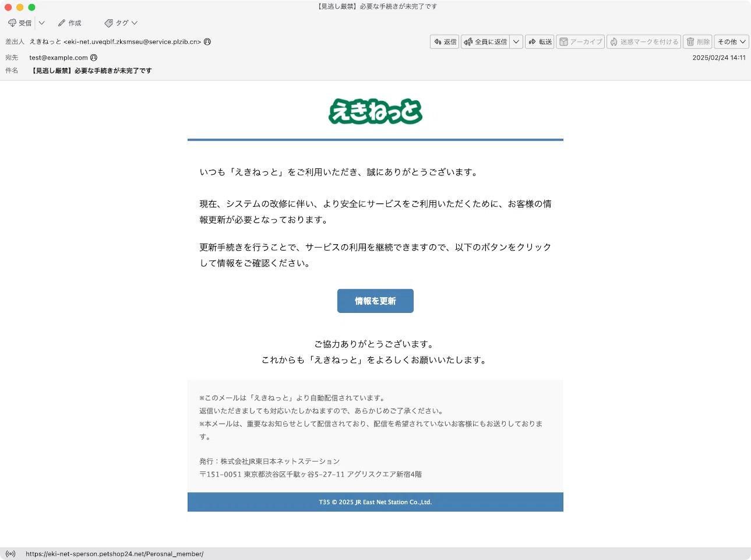
Task: Reply using the 返信 button
Action: coord(445,42)
